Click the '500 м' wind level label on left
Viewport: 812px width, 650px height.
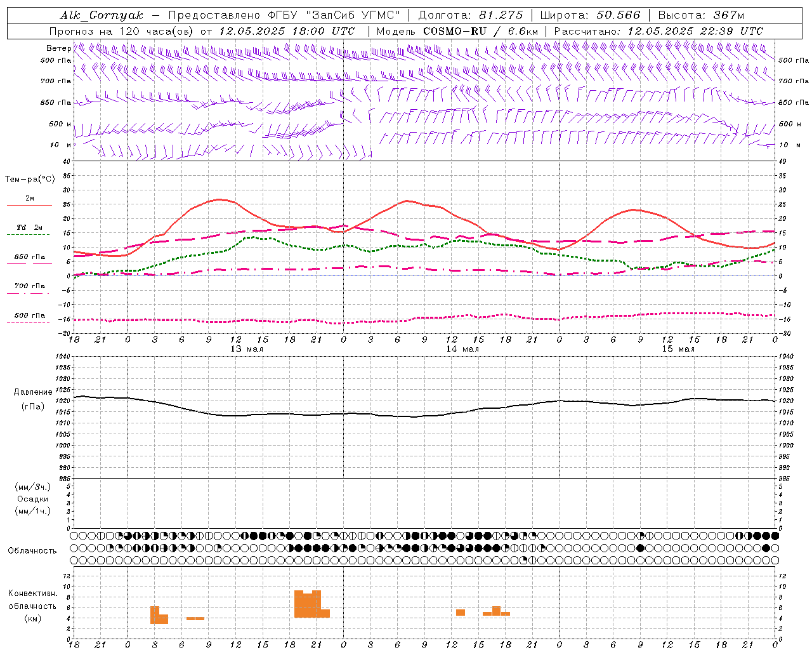tap(60, 124)
